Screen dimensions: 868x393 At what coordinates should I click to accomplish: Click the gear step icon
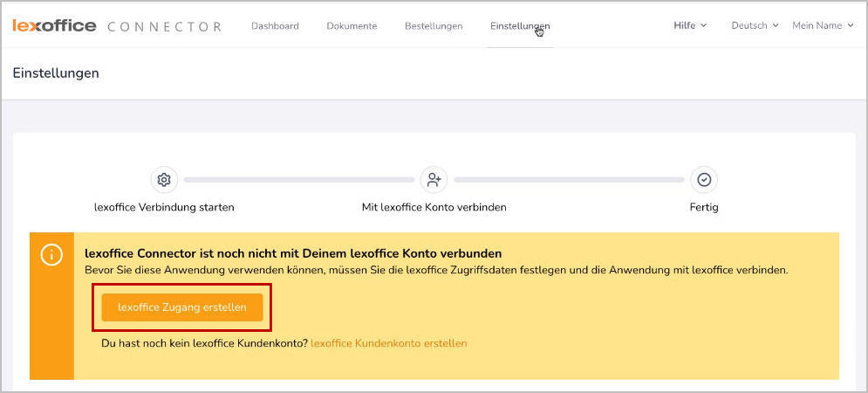pos(164,180)
